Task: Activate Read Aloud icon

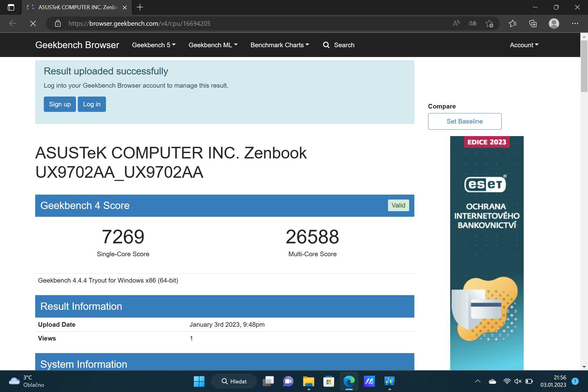Action: 456,24
